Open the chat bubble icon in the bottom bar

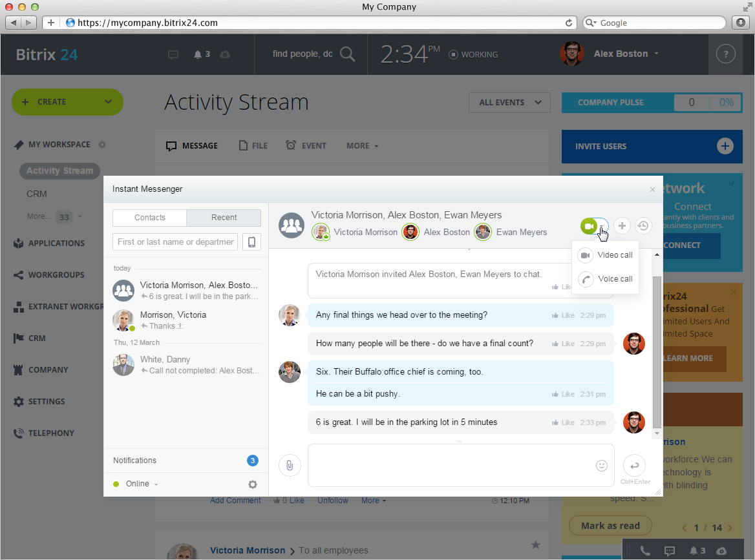click(669, 551)
